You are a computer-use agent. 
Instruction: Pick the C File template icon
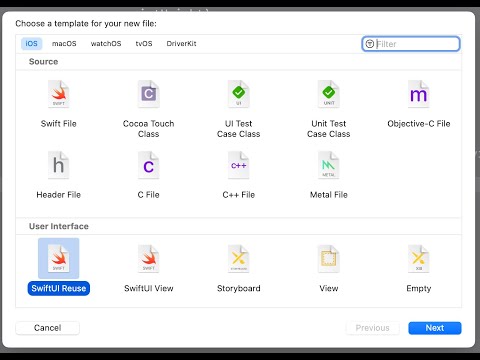[149, 165]
